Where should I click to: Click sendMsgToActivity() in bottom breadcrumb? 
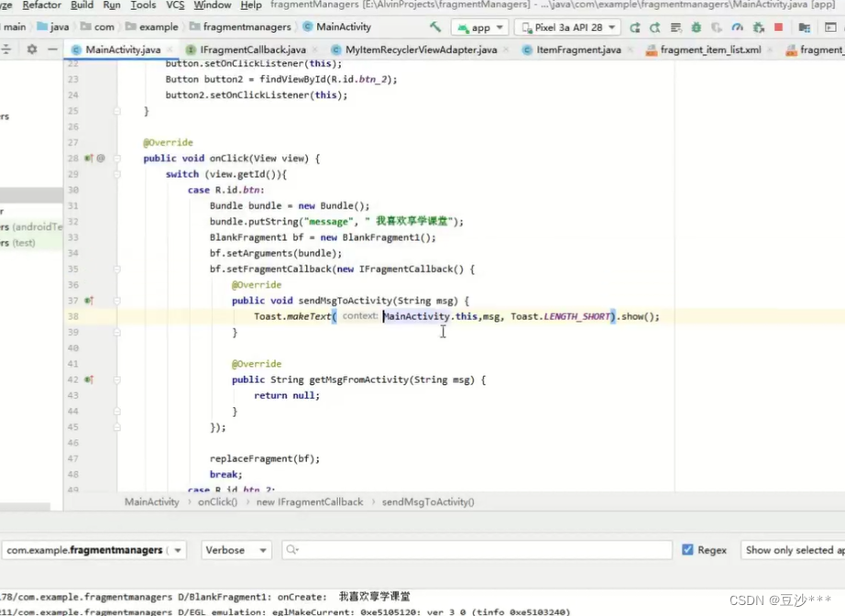[x=428, y=501]
